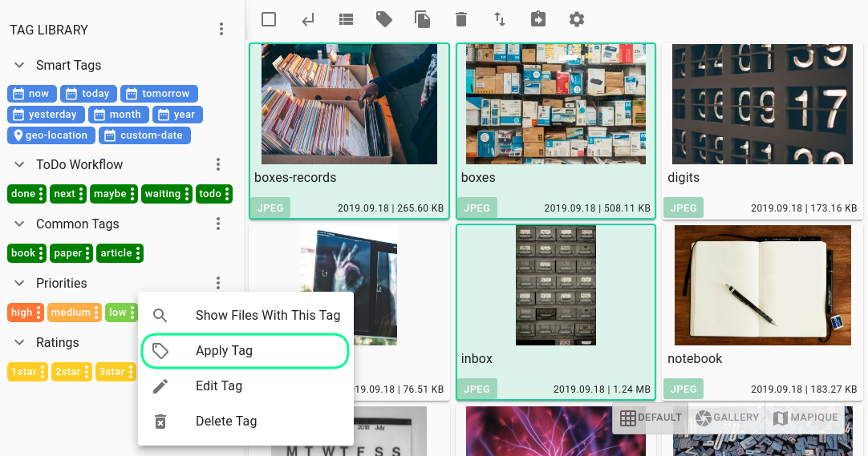Click the 'tomorrow' smart tag

(x=159, y=94)
